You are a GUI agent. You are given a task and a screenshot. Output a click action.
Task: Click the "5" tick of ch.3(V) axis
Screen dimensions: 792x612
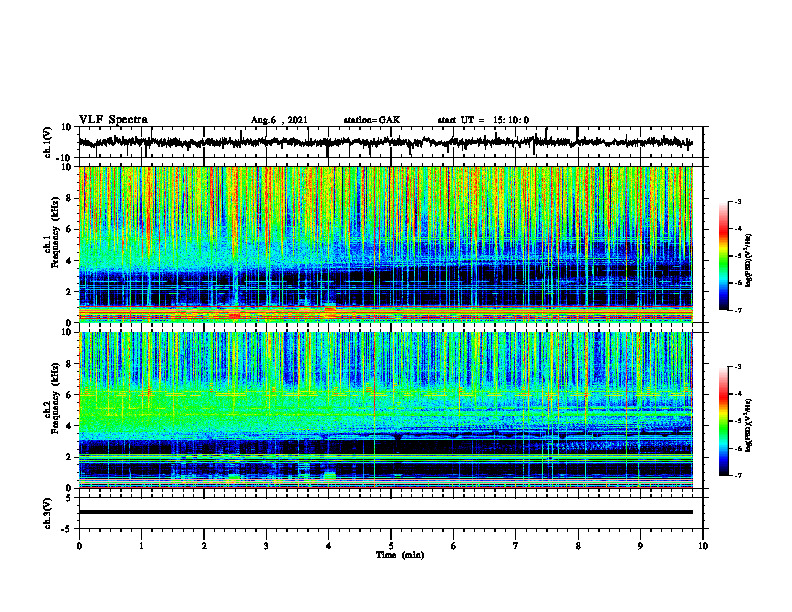pyautogui.click(x=70, y=498)
